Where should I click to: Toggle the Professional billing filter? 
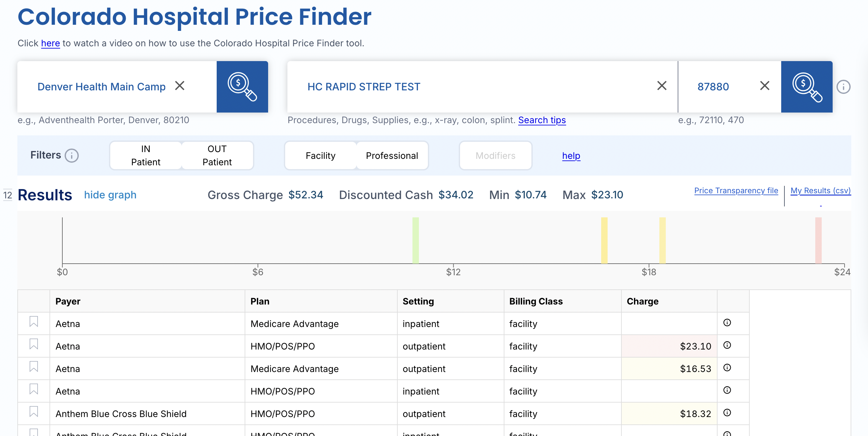pyautogui.click(x=392, y=156)
